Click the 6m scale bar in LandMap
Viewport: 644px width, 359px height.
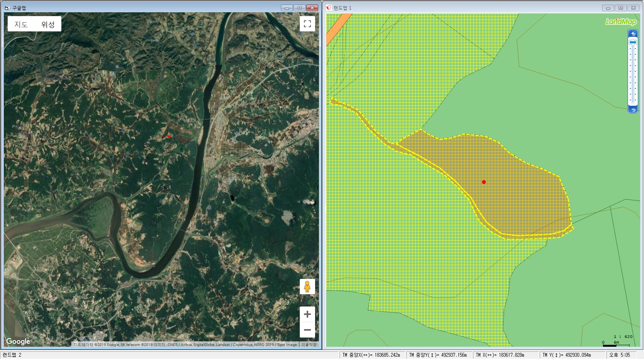(616, 343)
